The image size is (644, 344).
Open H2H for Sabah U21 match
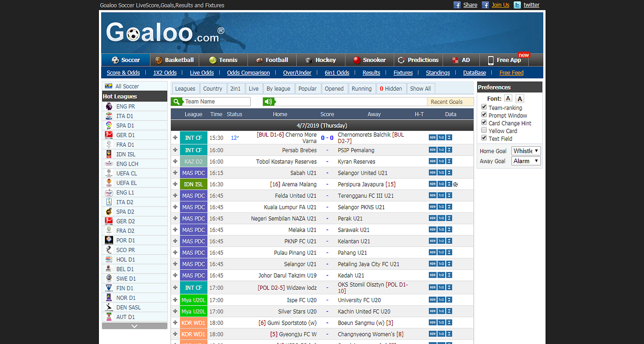click(432, 173)
